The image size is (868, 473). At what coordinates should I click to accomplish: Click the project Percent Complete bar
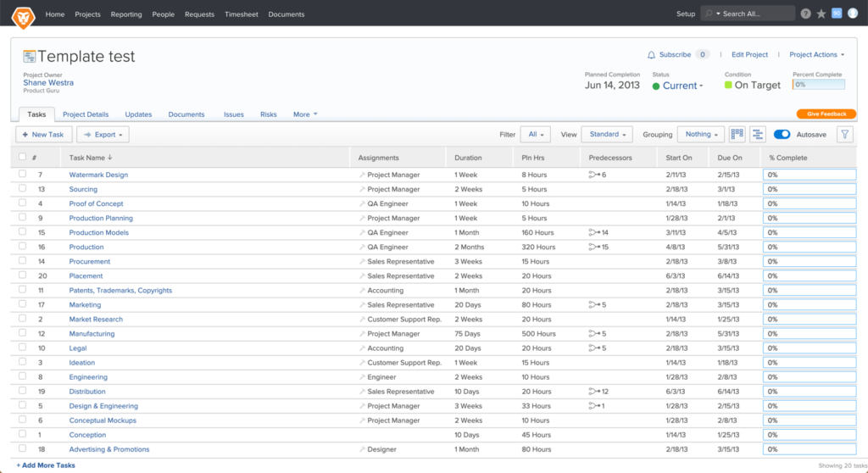click(819, 85)
